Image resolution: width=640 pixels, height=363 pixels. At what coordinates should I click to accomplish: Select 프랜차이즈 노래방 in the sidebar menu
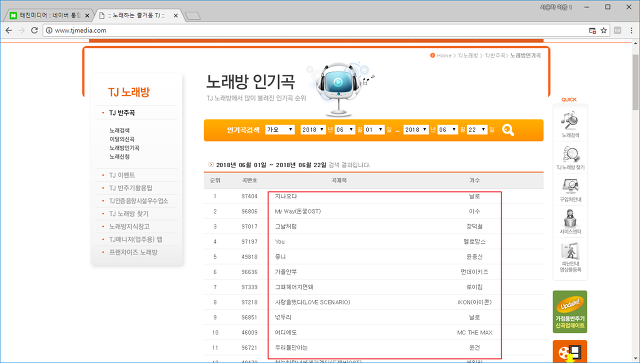(133, 252)
